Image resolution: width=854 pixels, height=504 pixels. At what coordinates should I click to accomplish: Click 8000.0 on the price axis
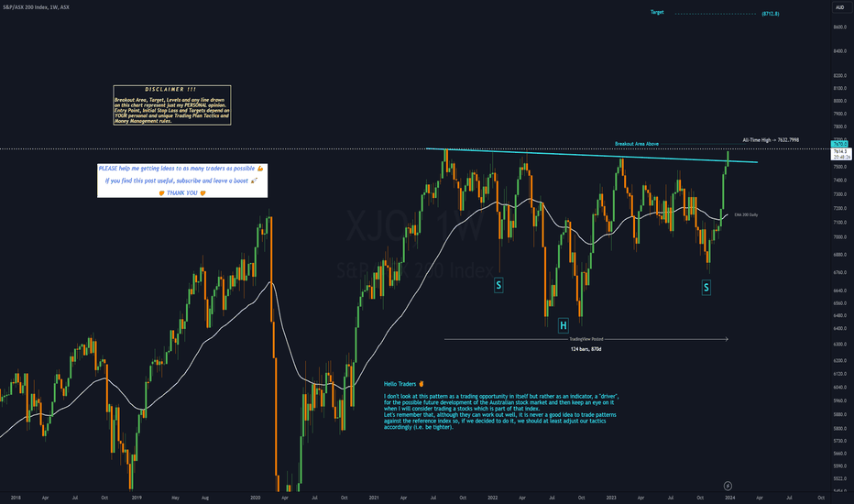coord(840,101)
